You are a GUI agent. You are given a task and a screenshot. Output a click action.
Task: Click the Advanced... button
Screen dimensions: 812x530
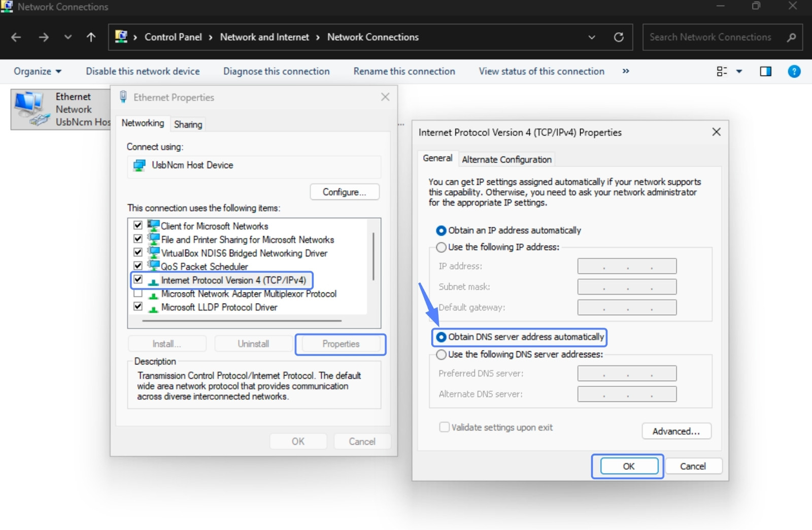coord(676,431)
